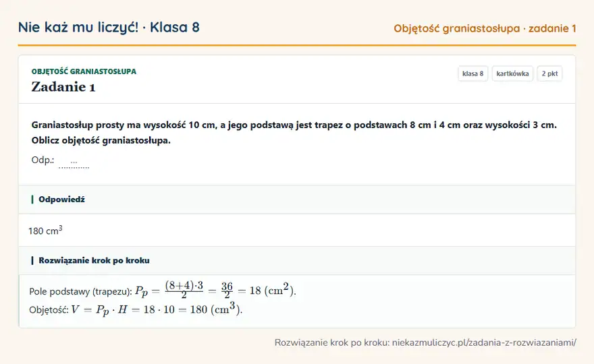The image size is (594, 364).
Task: Click the 'Zadanie 1' heading
Action: click(x=63, y=87)
